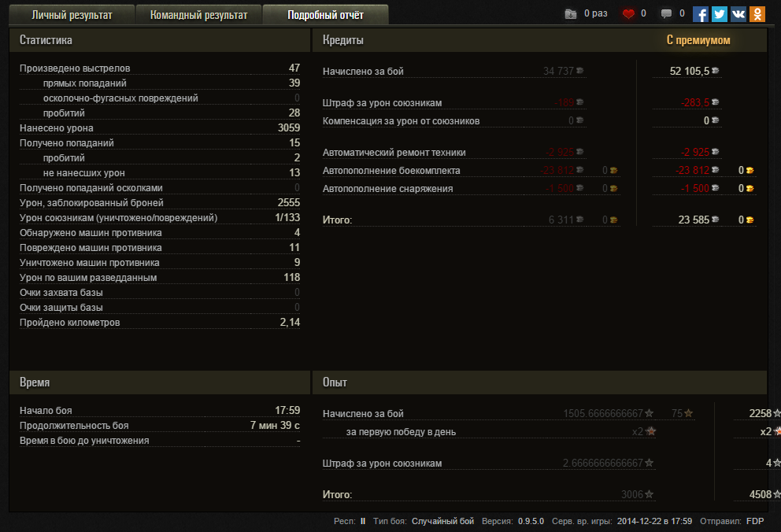Select the осколочно-фугасных повреждений row
The width and height of the screenshot is (781, 532).
(159, 98)
